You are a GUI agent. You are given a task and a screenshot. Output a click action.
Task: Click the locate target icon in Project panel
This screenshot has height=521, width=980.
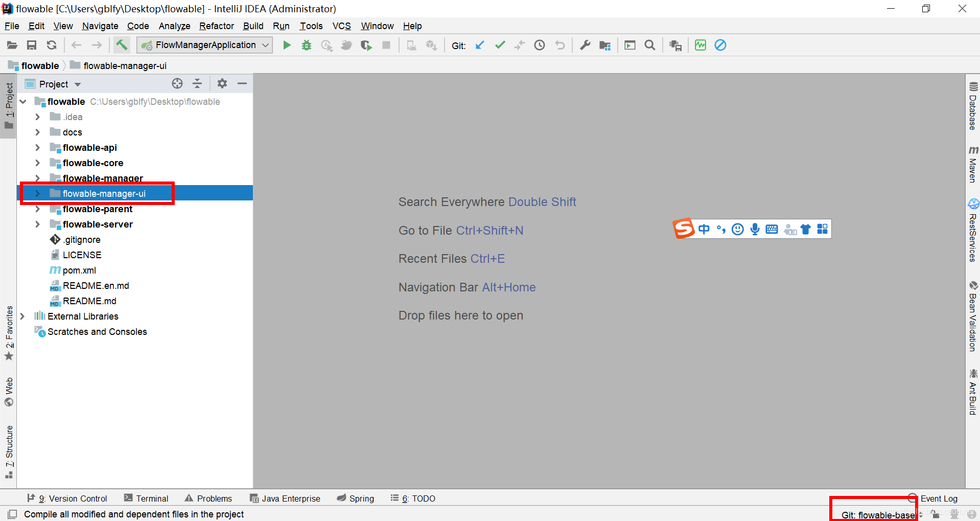click(177, 83)
